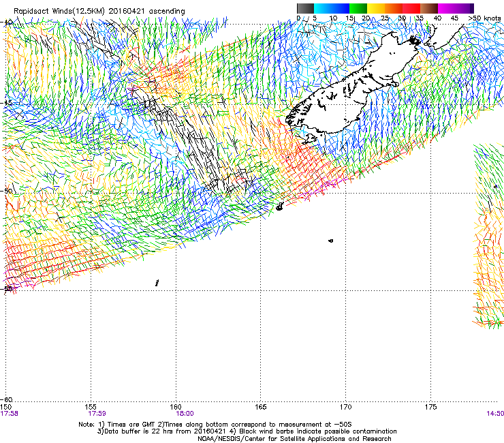Click the 18:00 purple time label

[185, 414]
